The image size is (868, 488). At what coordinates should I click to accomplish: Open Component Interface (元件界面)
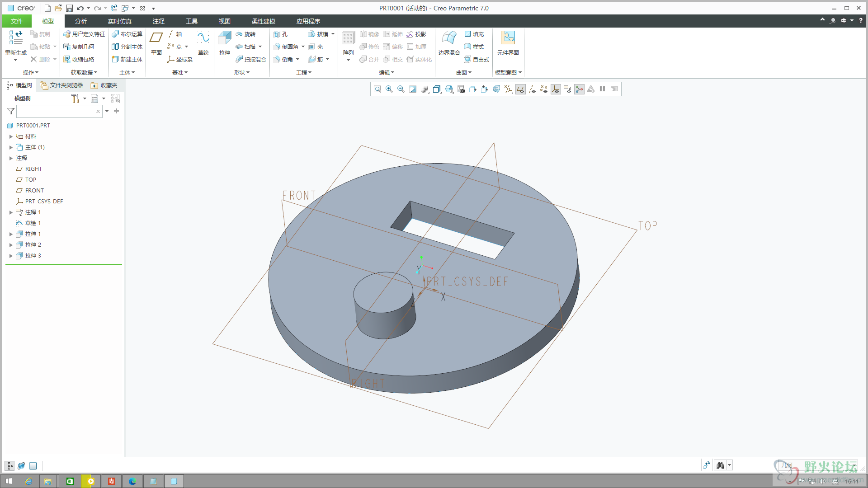coord(508,43)
